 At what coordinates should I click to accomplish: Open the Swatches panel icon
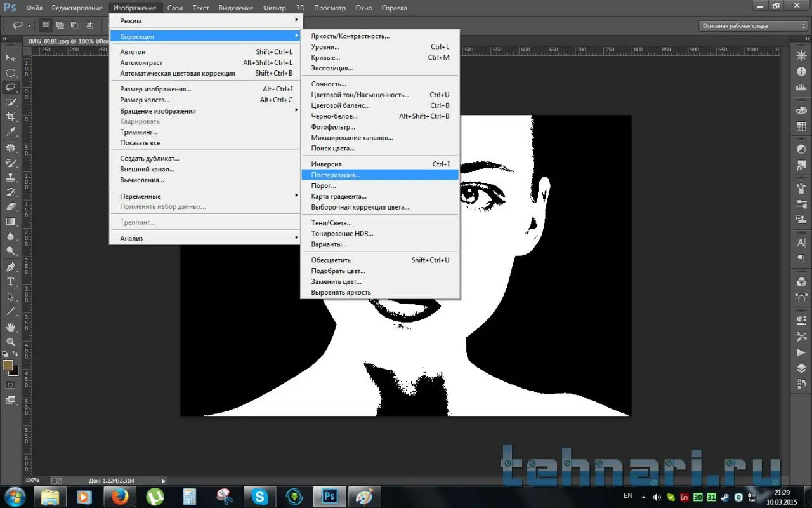click(x=801, y=126)
